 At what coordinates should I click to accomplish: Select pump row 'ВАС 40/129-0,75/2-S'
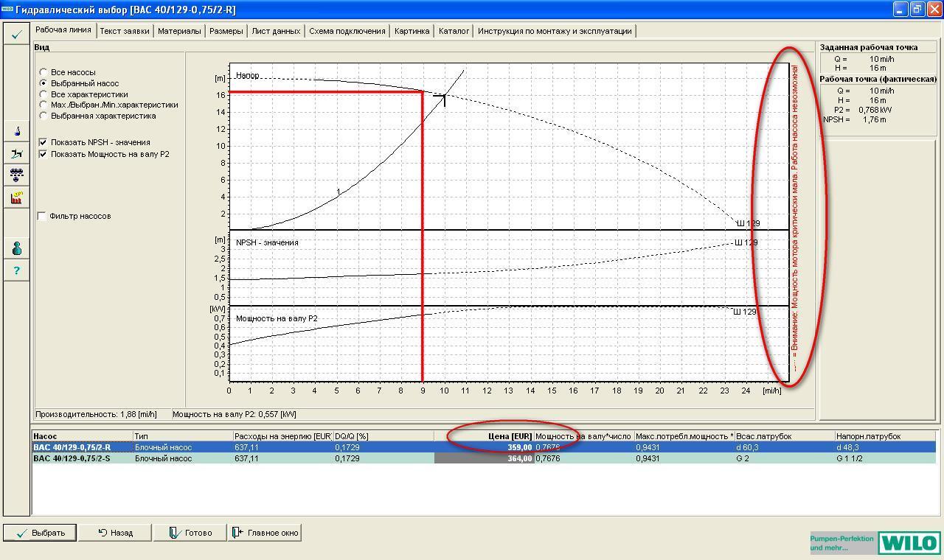coord(484,458)
